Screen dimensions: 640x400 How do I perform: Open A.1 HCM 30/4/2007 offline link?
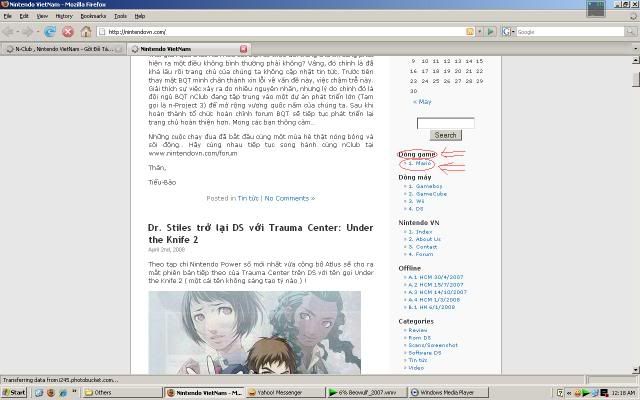click(436, 277)
